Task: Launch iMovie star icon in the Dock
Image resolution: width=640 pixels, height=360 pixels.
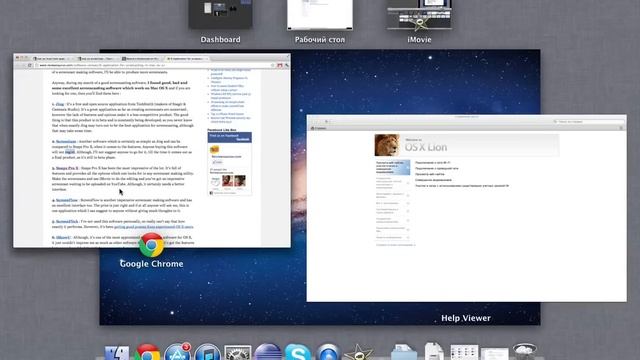Action: coord(358,352)
